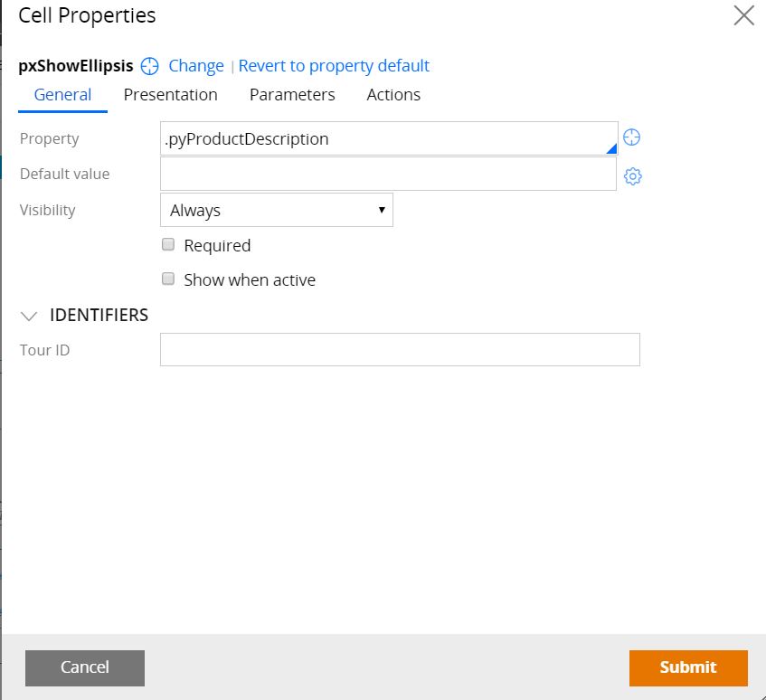Cancel the dialog changes

coord(85,667)
